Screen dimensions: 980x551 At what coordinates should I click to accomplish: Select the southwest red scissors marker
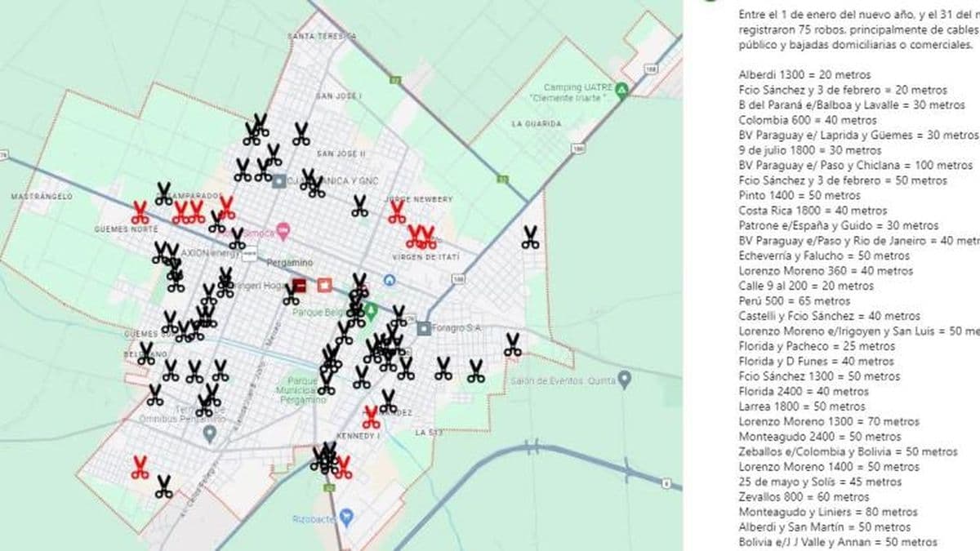tap(140, 467)
